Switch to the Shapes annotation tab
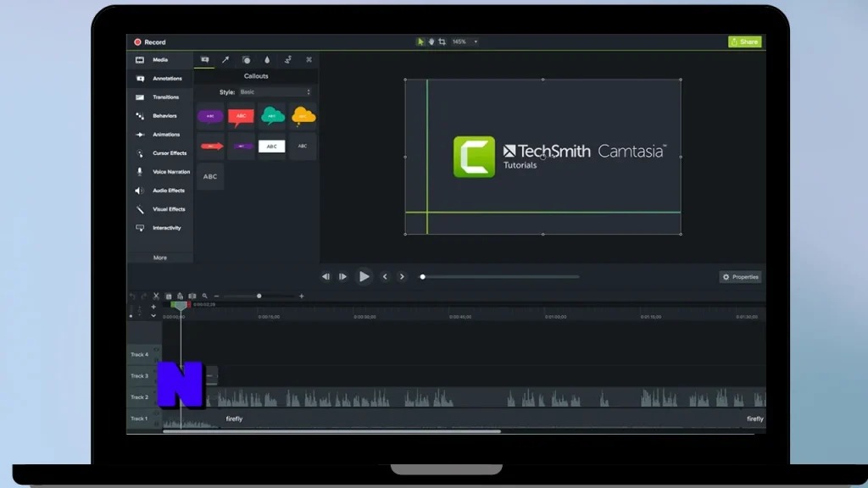Viewport: 868px width, 488px height. 247,60
